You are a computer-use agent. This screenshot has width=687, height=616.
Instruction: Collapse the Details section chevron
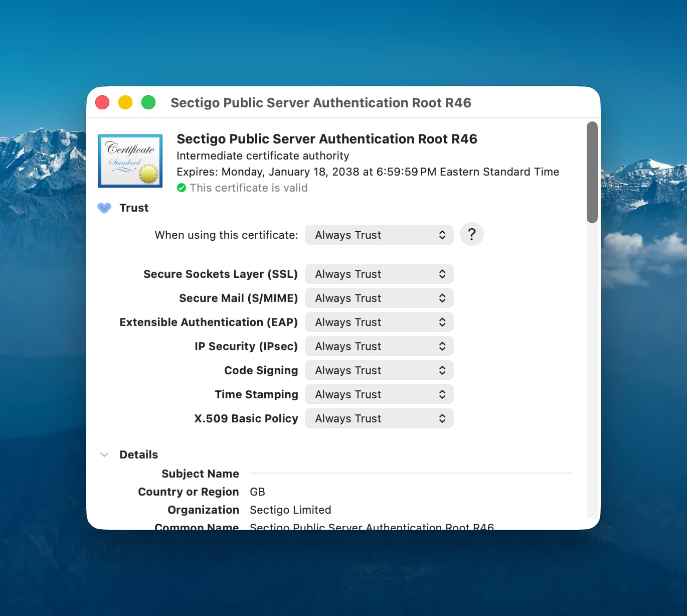104,454
